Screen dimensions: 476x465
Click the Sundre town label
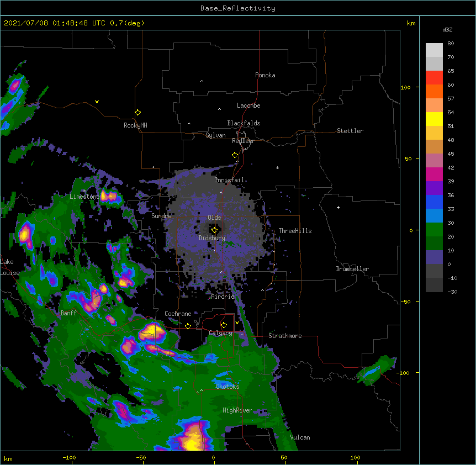tap(161, 216)
